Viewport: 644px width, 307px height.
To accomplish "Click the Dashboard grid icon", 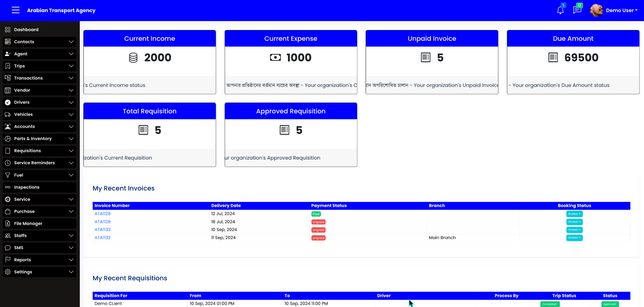I will click(x=8, y=30).
